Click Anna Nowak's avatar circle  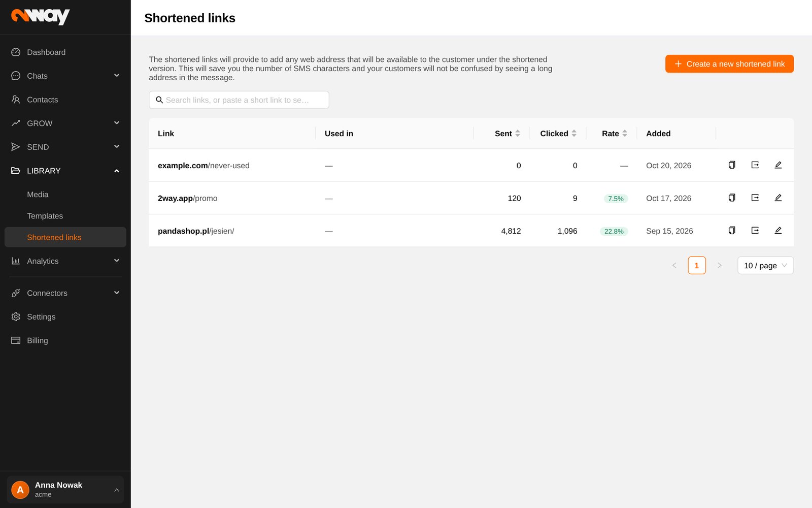pyautogui.click(x=20, y=490)
